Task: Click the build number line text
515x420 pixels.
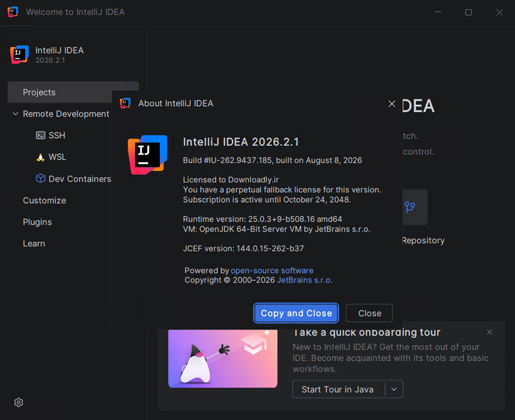Action: [272, 161]
